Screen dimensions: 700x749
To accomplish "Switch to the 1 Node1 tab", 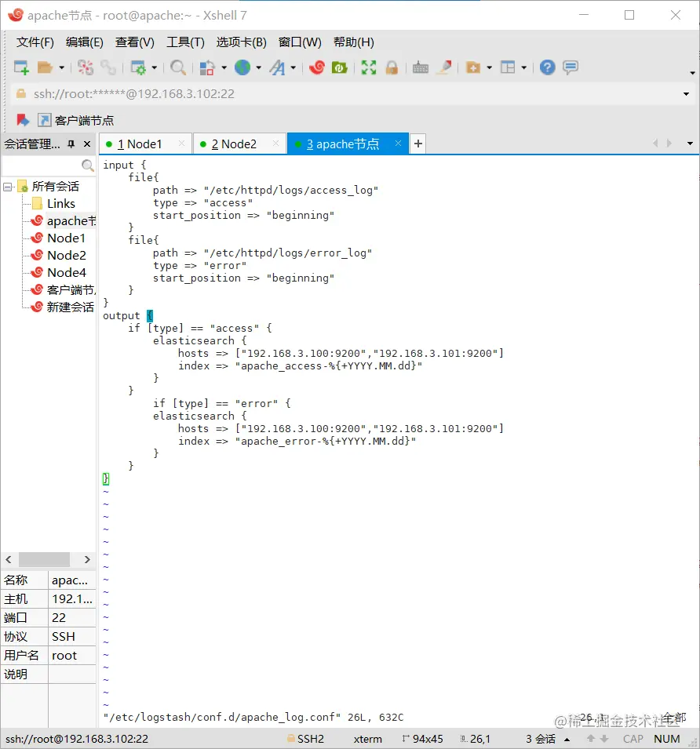I will point(145,144).
